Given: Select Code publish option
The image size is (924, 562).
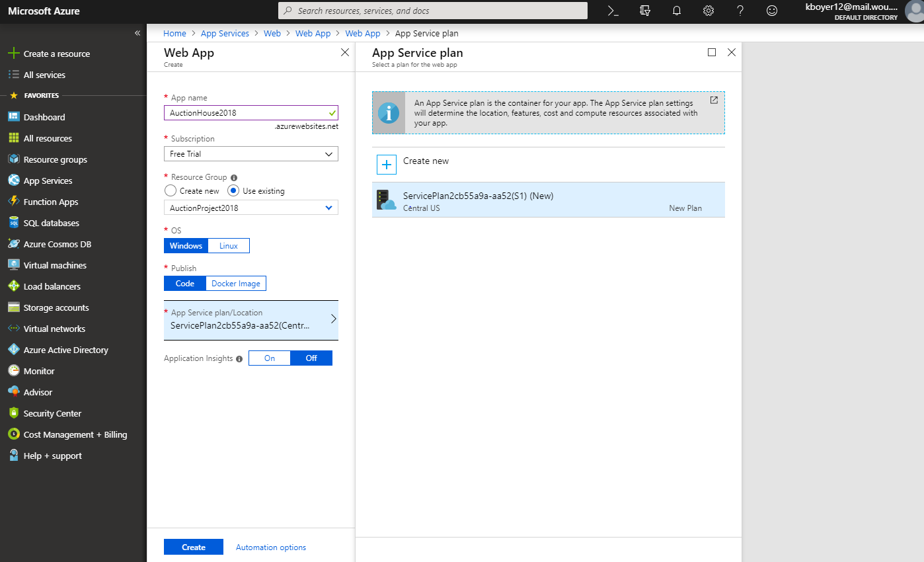Looking at the screenshot, I should 185,283.
